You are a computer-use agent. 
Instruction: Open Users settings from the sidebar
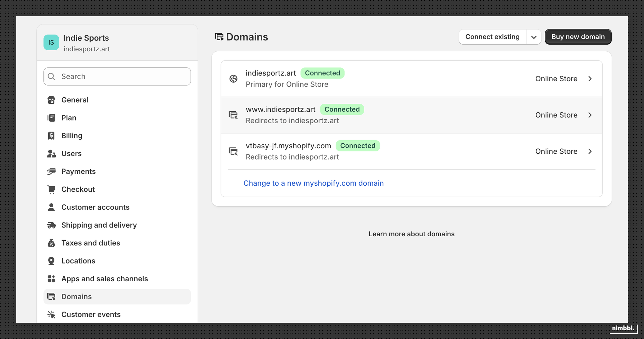tap(71, 153)
